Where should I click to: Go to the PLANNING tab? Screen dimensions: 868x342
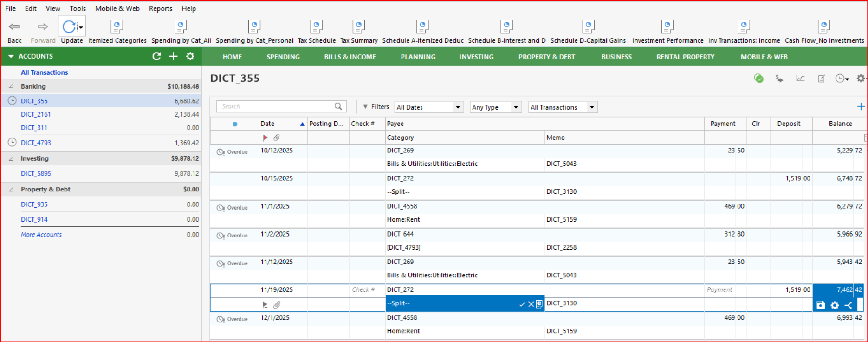click(x=418, y=57)
